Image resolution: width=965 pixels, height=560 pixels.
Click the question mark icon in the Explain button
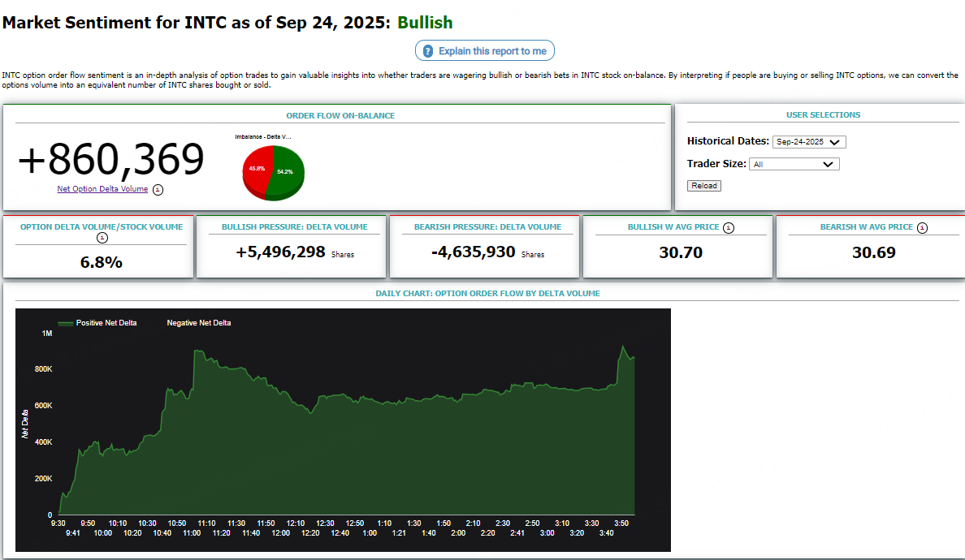click(x=428, y=51)
